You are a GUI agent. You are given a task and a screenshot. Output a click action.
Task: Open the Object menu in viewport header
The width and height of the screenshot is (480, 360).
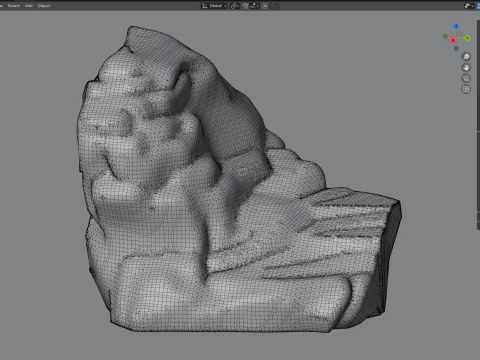click(44, 6)
